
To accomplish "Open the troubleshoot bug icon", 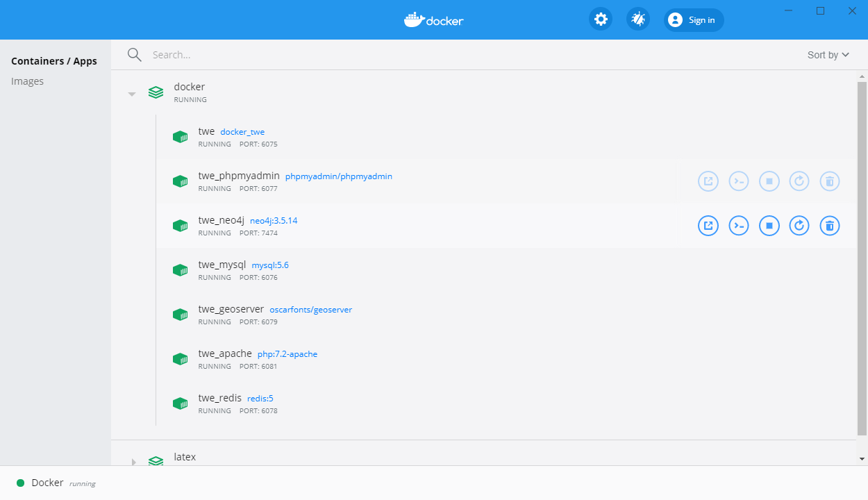I will (638, 19).
